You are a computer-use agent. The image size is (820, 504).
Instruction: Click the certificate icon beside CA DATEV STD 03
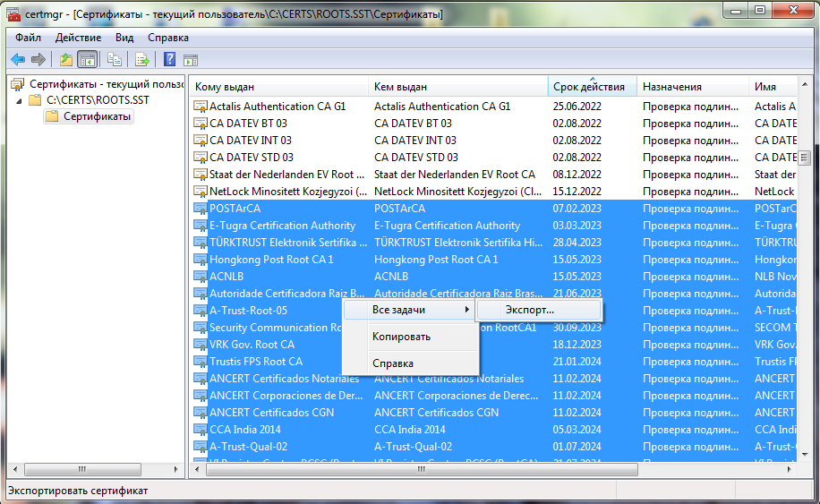click(201, 158)
